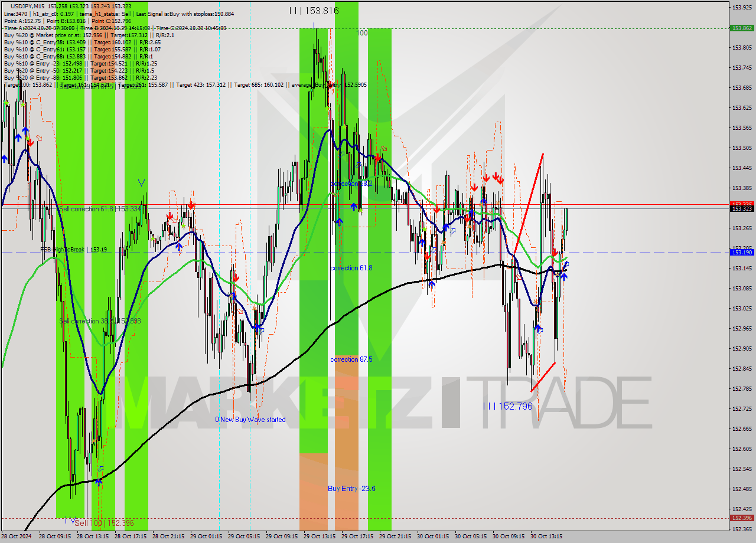Image resolution: width=756 pixels, height=543 pixels.
Task: Click the 153.925 value on price axis
Action: [x=742, y=8]
